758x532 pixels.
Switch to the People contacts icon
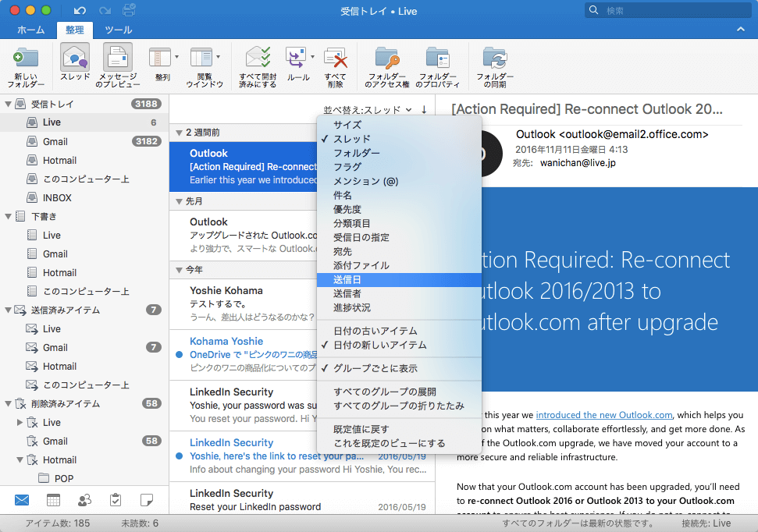84,500
